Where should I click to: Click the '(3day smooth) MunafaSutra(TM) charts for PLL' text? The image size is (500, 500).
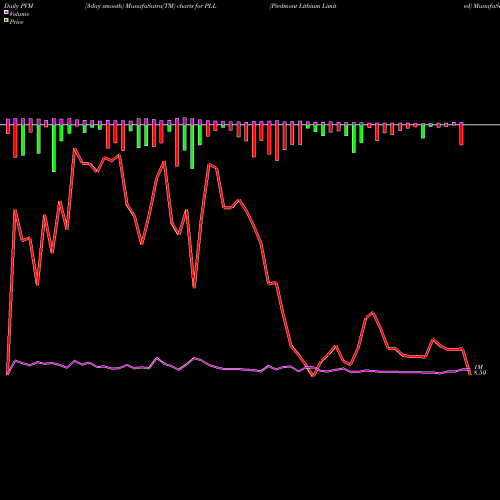pos(151,6)
